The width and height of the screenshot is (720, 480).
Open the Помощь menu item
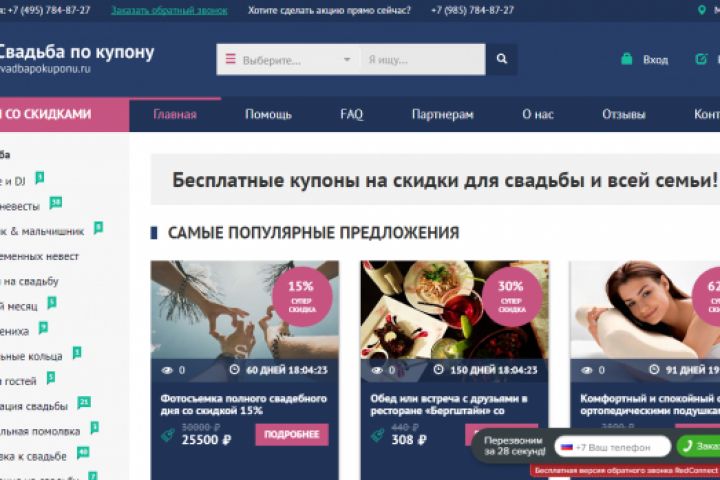268,114
